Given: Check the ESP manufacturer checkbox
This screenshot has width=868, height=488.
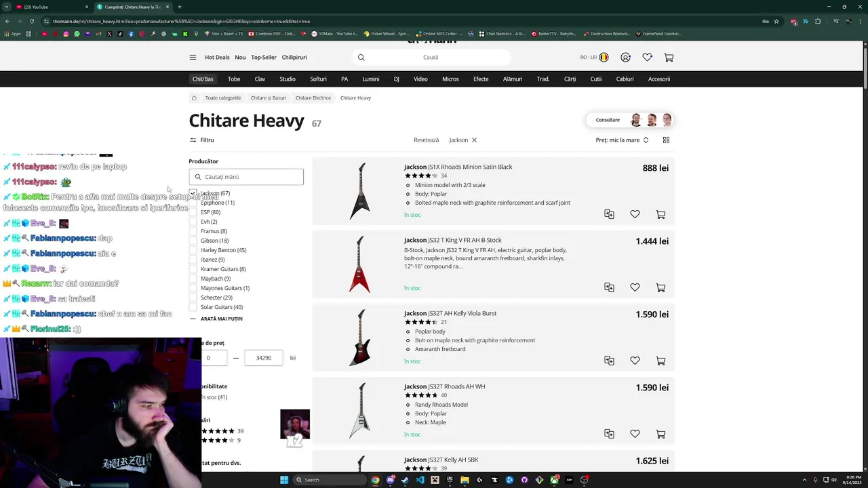Looking at the screenshot, I should coord(193,212).
